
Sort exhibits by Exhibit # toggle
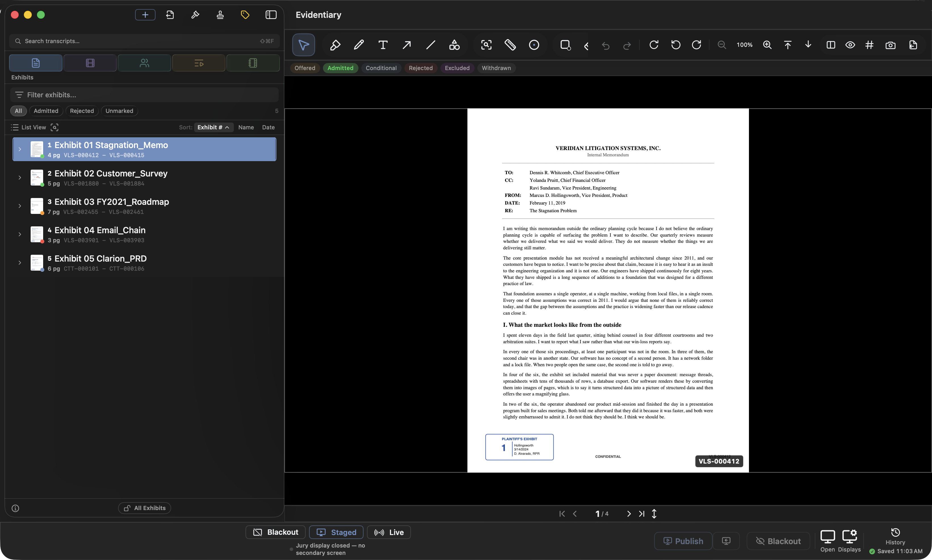(x=213, y=128)
